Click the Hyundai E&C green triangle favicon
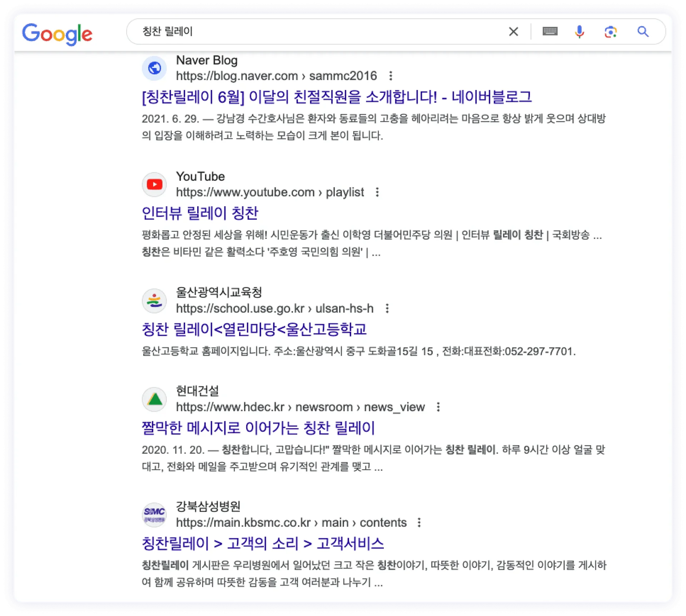This screenshot has width=686, height=616. pyautogui.click(x=154, y=399)
